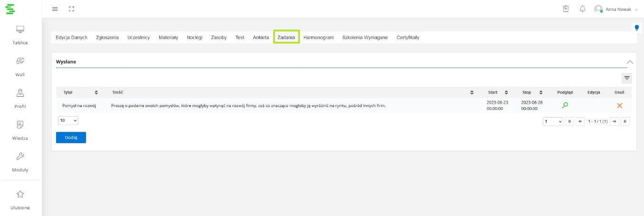Open the clipboard tasks icon in header

click(x=566, y=9)
